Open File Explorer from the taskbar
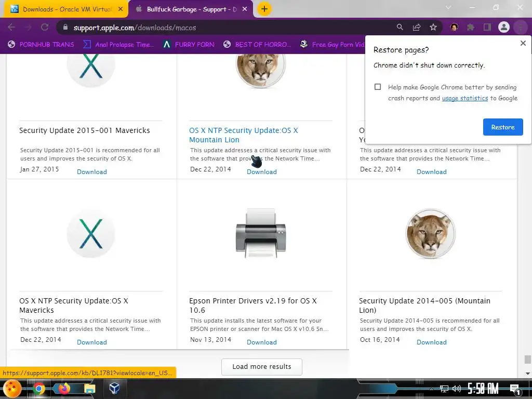Viewport: 532px width, 399px height. coord(89,389)
